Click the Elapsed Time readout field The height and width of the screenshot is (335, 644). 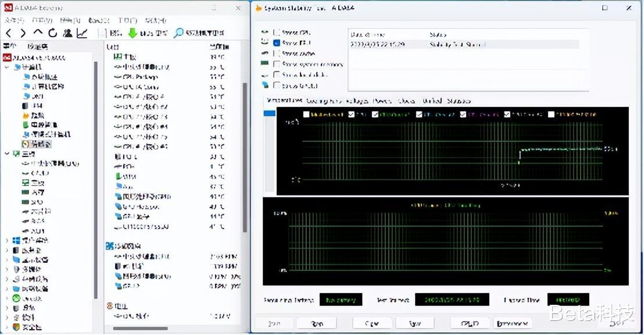click(x=568, y=300)
